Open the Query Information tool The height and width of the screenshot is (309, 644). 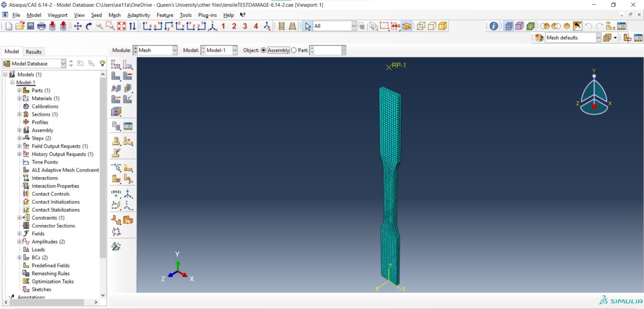(x=493, y=26)
